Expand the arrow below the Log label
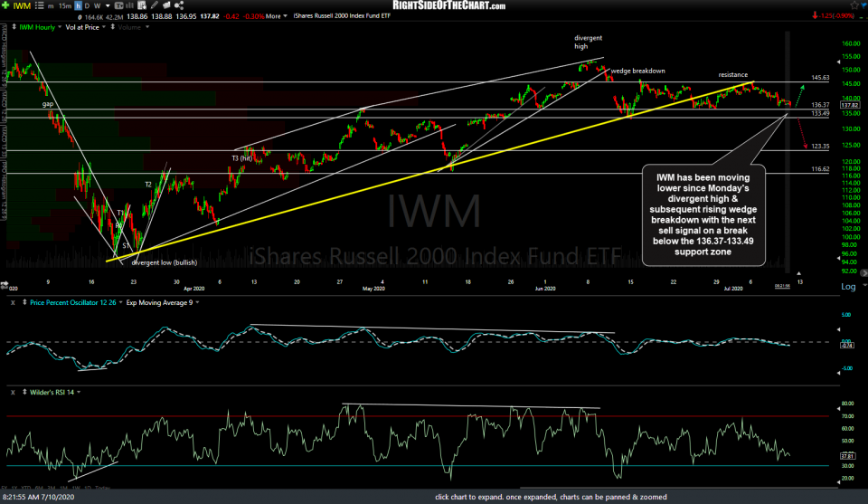The width and height of the screenshot is (868, 504). tap(864, 285)
